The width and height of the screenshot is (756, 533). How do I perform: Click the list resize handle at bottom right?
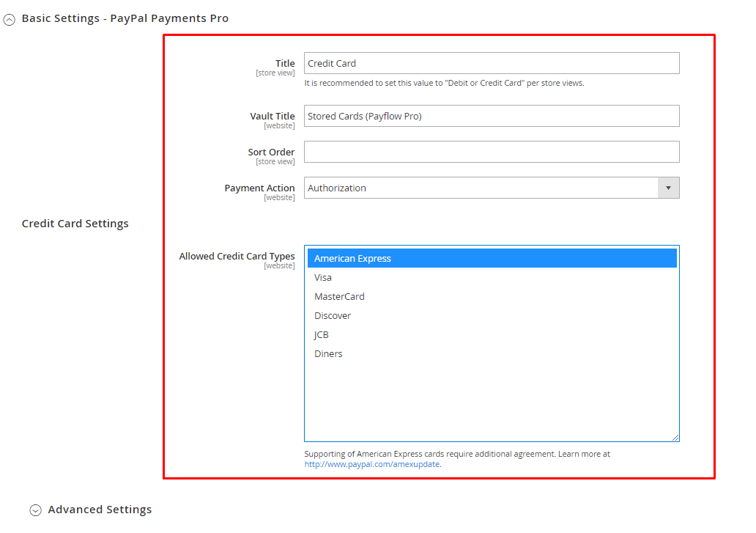[675, 437]
